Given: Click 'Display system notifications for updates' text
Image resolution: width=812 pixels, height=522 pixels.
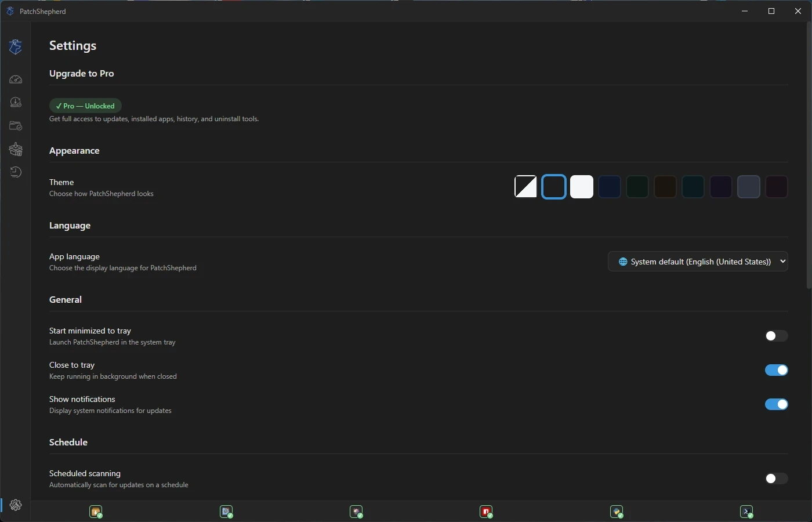Looking at the screenshot, I should [110, 411].
